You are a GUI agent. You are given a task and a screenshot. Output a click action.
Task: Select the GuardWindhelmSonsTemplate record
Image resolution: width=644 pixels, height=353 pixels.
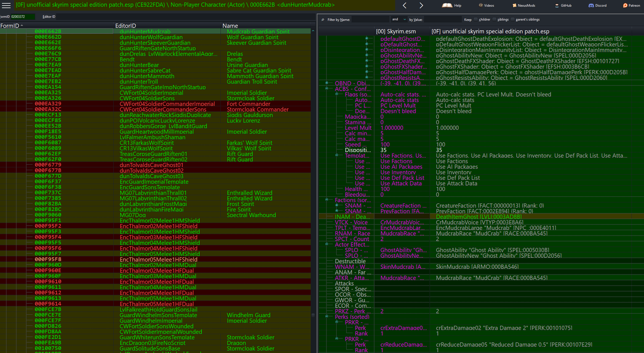155,315
